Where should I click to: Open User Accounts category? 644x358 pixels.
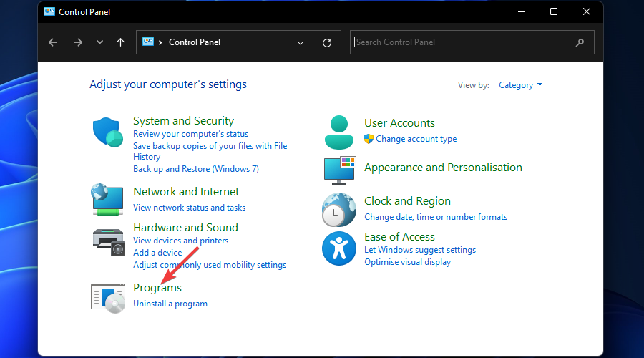click(399, 123)
